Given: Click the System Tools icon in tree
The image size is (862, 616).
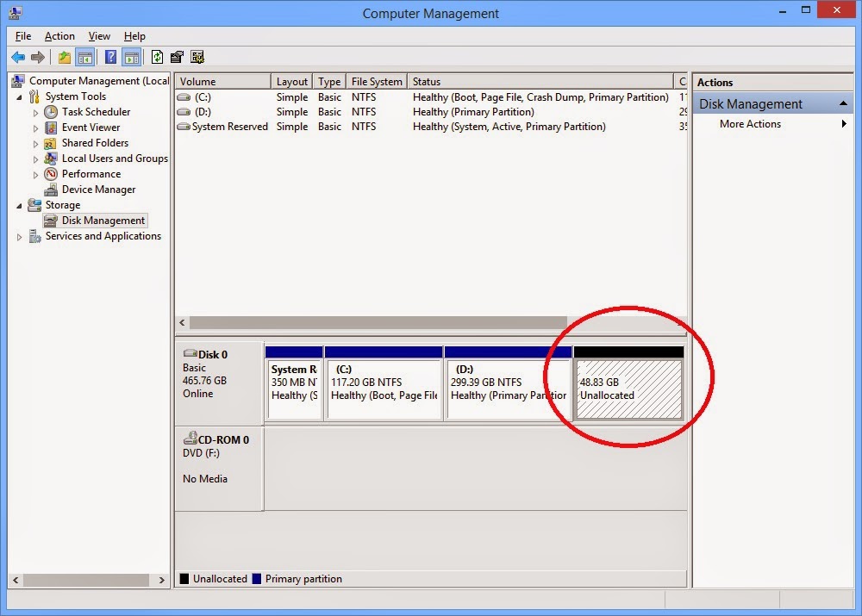Looking at the screenshot, I should coord(34,96).
